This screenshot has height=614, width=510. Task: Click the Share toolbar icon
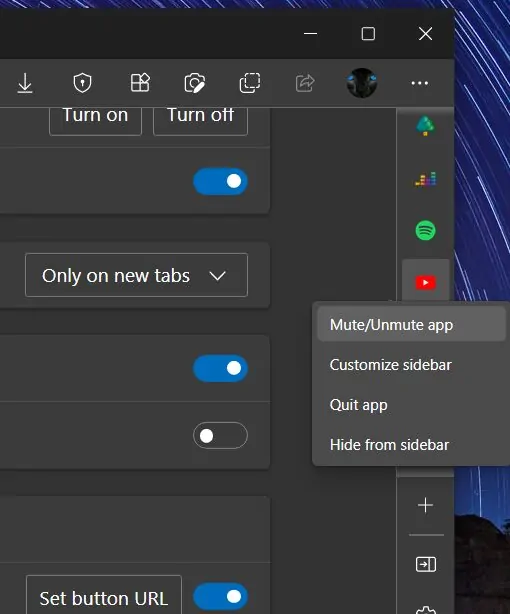tap(305, 83)
